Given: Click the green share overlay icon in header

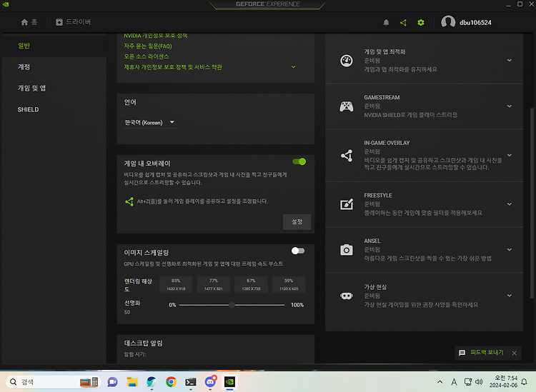Looking at the screenshot, I should (x=403, y=23).
